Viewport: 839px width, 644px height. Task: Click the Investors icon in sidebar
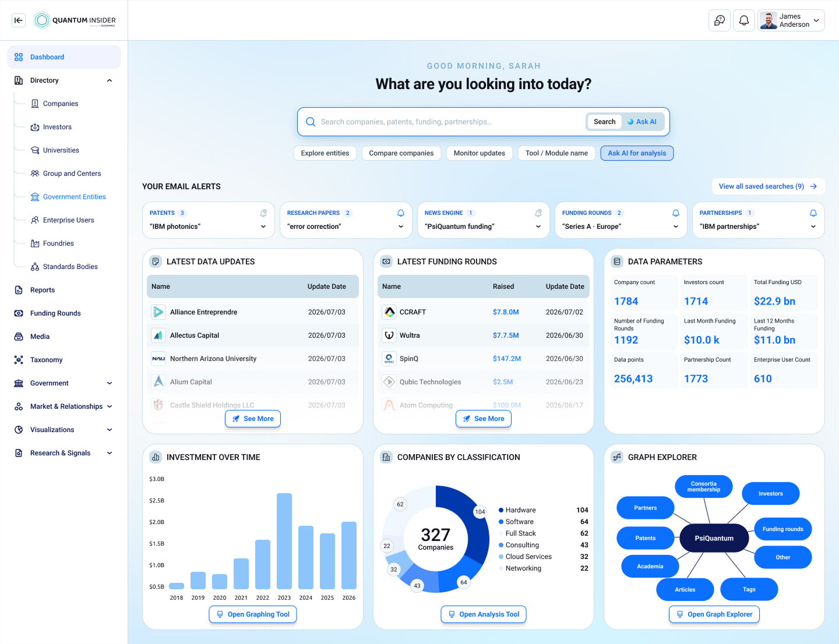click(35, 127)
